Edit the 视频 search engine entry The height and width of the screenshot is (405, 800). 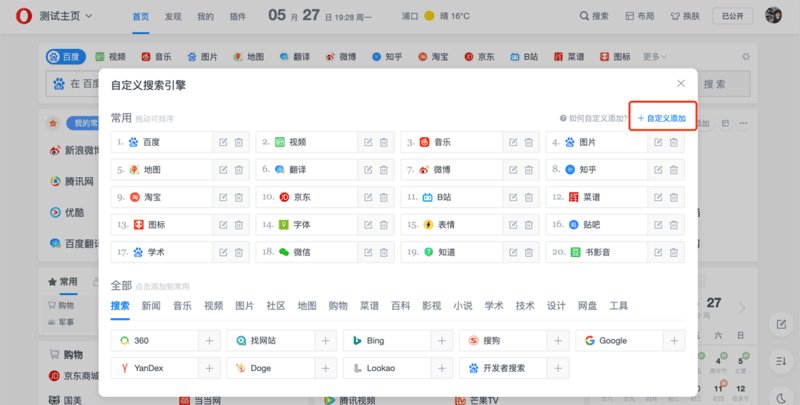[368, 142]
